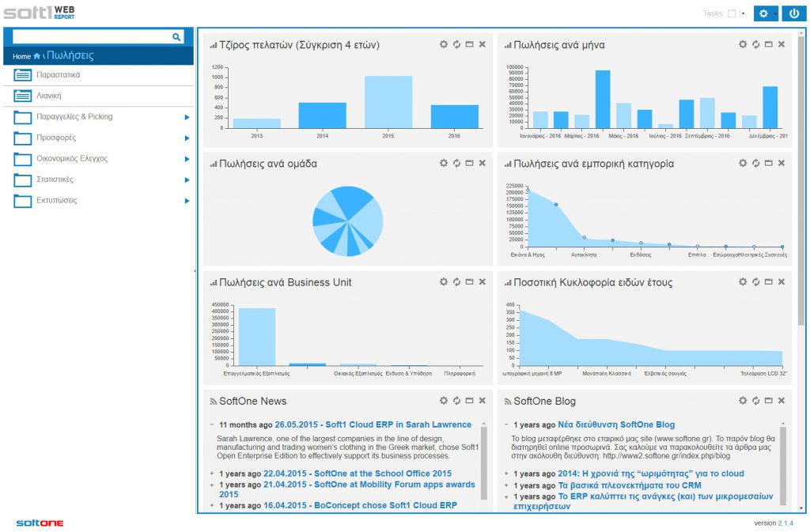
Task: Expand the 2014 χρονιά blog entry
Action: point(506,474)
